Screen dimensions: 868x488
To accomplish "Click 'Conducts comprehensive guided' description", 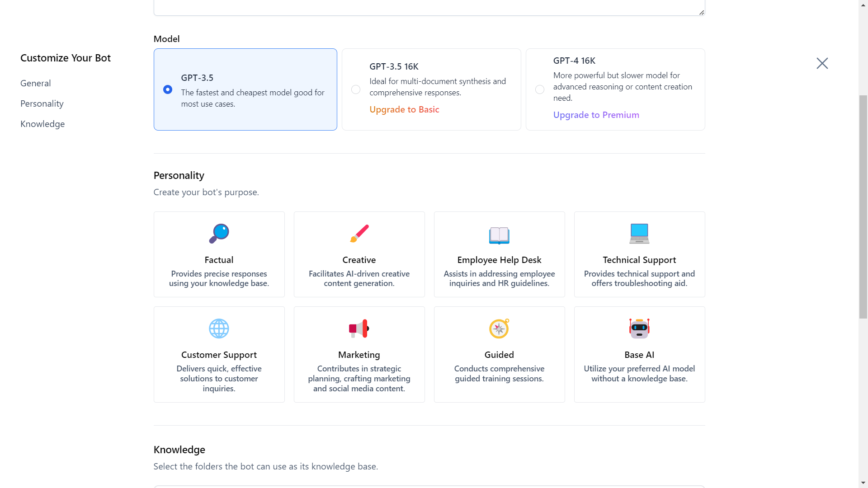I will point(499,374).
